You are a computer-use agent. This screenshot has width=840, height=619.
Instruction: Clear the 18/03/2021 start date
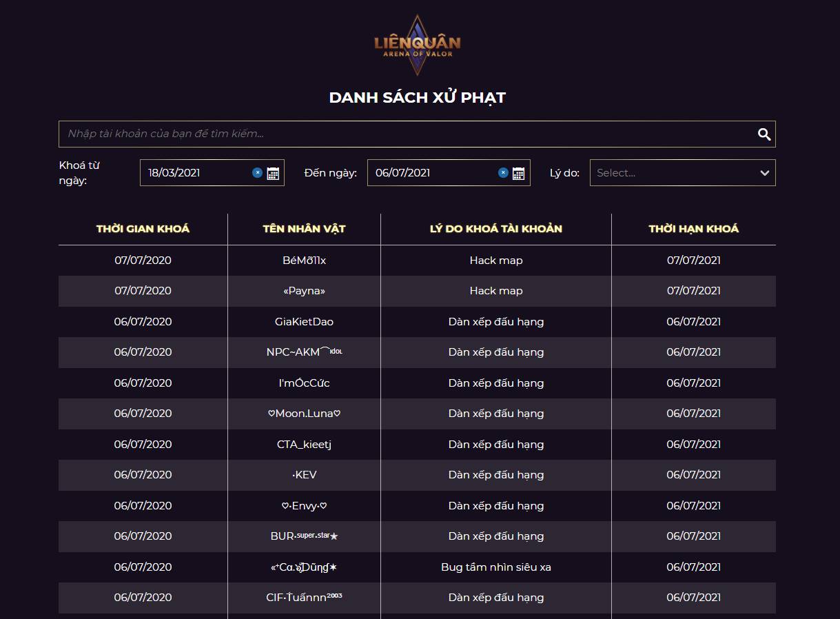257,173
